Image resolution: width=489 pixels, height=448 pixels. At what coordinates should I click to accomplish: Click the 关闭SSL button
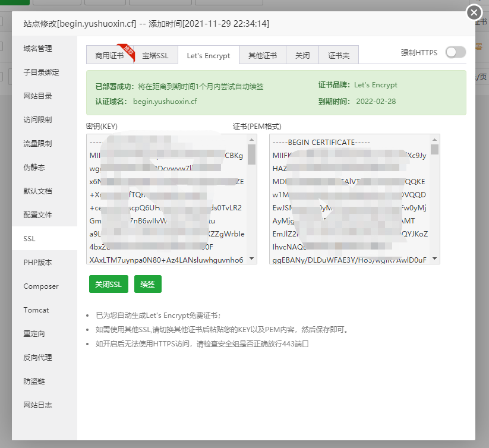108,284
